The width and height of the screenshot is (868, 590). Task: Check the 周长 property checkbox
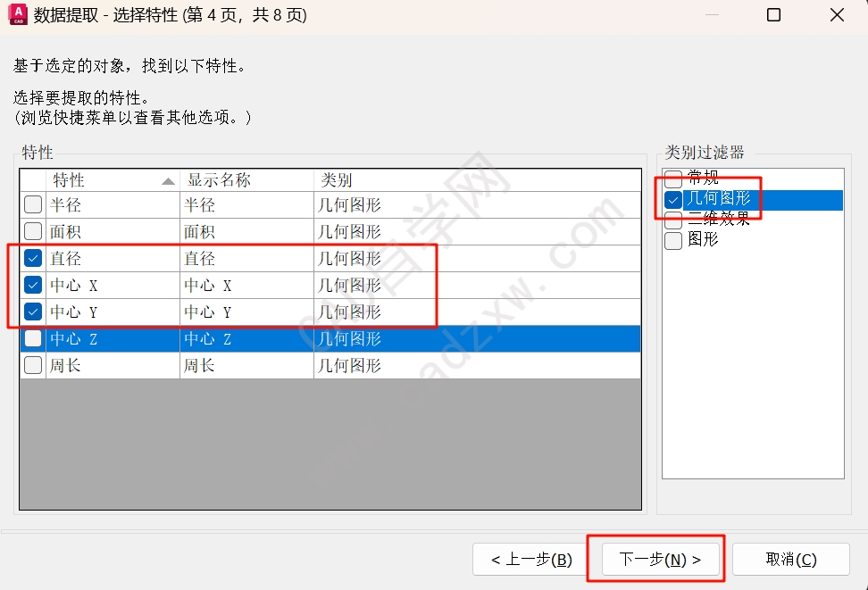33,365
